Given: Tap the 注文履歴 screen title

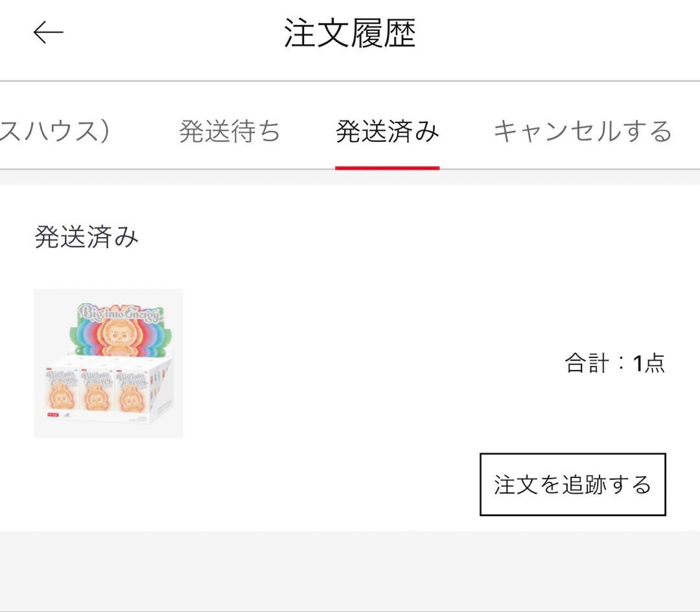Looking at the screenshot, I should (x=350, y=31).
